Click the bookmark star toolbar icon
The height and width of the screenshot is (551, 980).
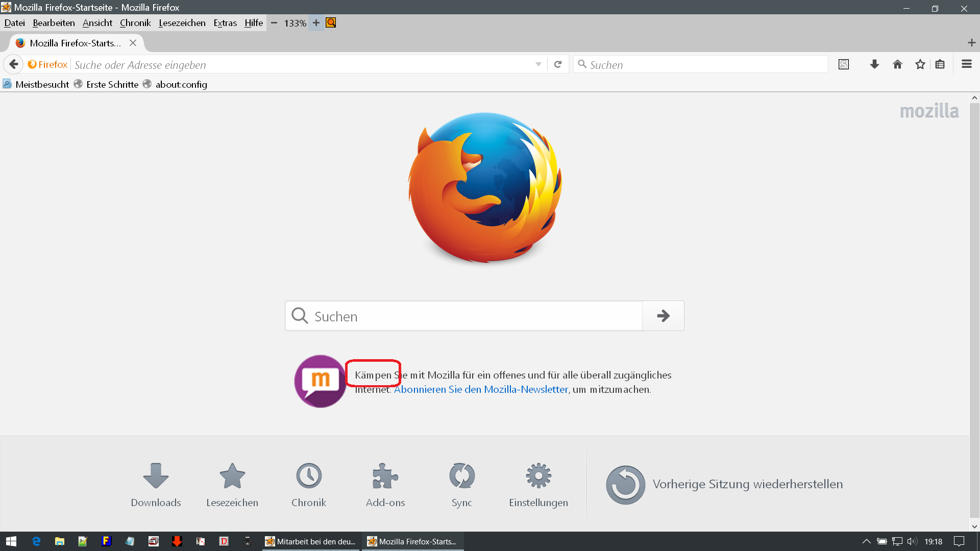[920, 64]
